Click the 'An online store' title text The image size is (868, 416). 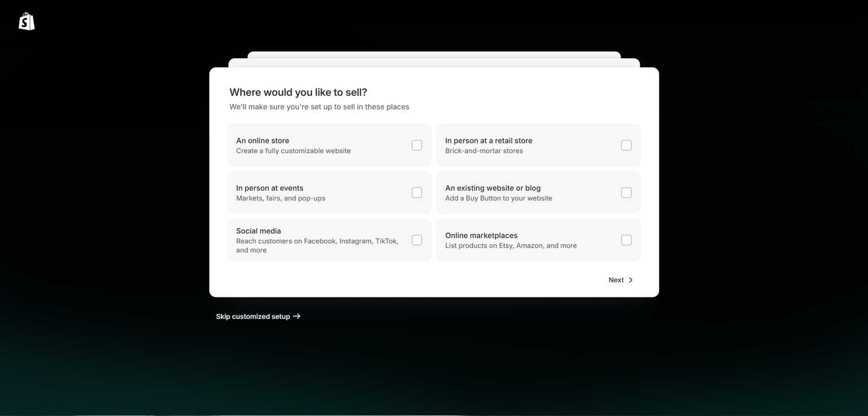pos(263,141)
